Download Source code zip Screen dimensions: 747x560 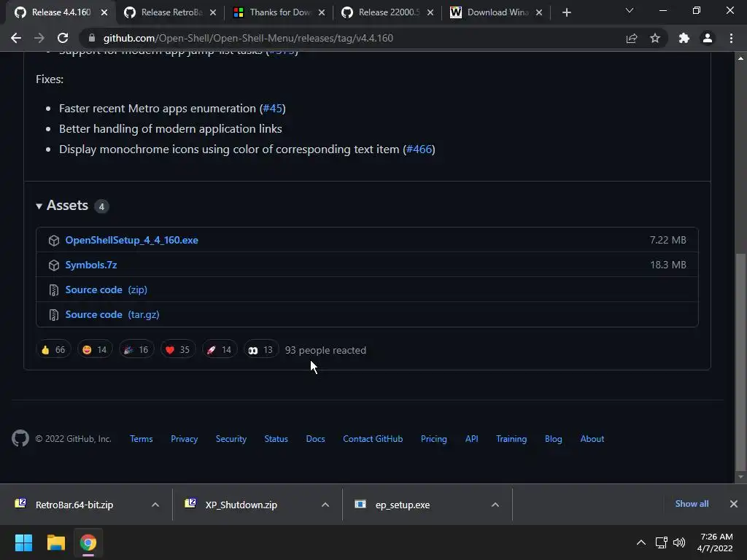pos(107,289)
